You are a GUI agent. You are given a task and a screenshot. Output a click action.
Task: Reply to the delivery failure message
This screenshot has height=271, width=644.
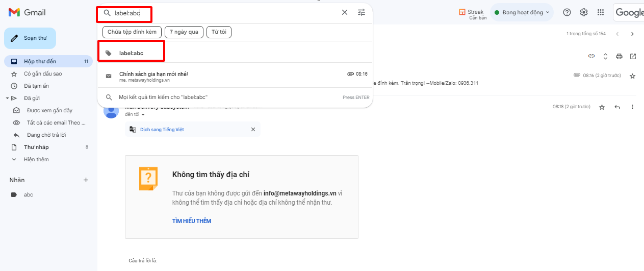tap(617, 107)
